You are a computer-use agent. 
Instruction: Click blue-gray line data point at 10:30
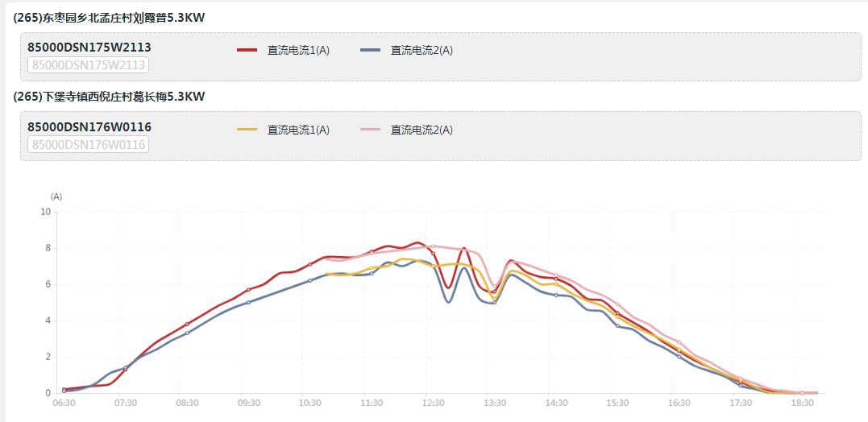coord(310,280)
